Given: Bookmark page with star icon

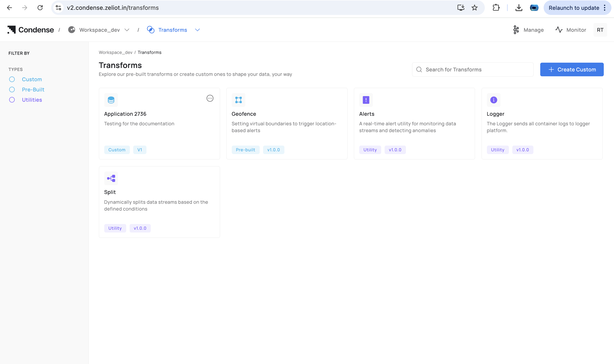Looking at the screenshot, I should coord(474,8).
